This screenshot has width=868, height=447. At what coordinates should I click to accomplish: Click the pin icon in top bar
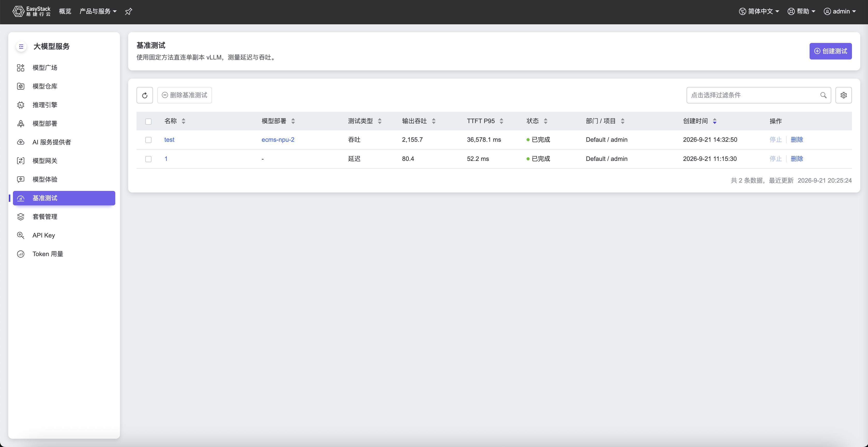(128, 11)
